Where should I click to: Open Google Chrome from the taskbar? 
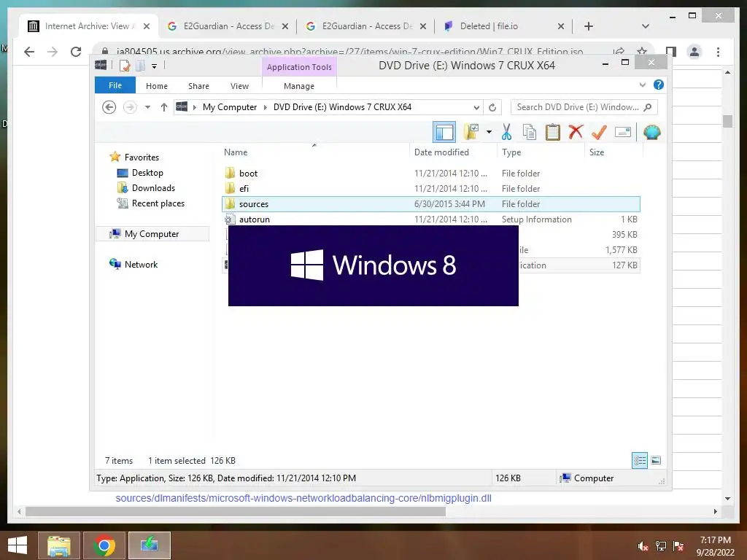click(x=104, y=545)
